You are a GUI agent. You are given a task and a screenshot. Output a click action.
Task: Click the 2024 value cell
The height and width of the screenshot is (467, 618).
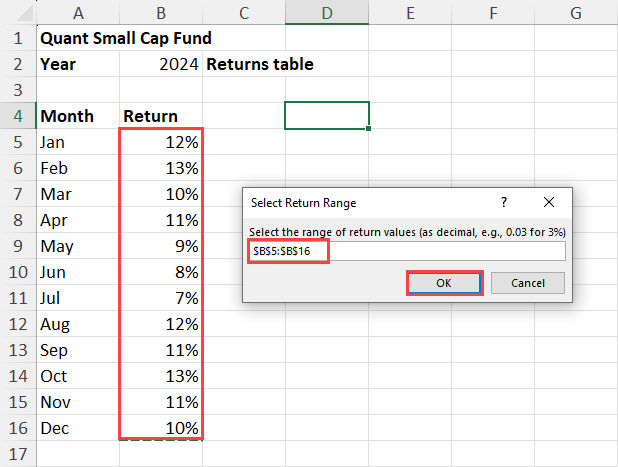161,64
